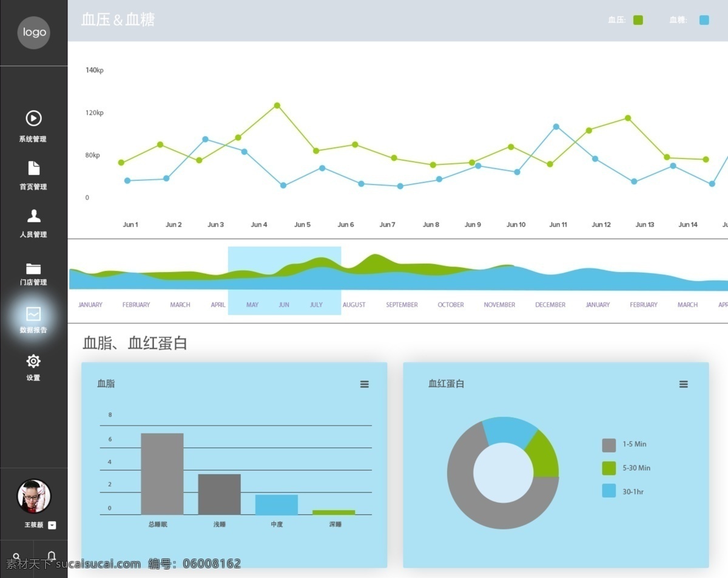Select SEPTEMBER on the month timeline

[402, 305]
